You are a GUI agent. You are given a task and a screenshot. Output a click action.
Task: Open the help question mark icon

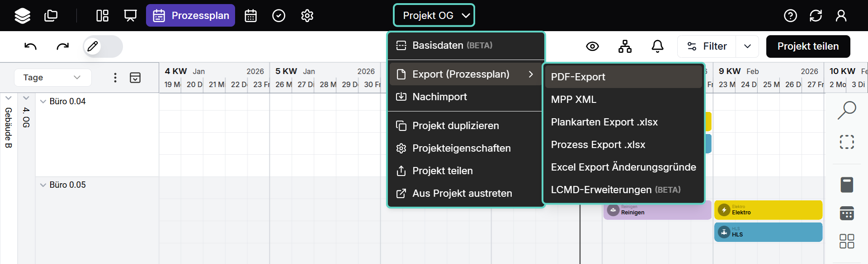point(790,16)
